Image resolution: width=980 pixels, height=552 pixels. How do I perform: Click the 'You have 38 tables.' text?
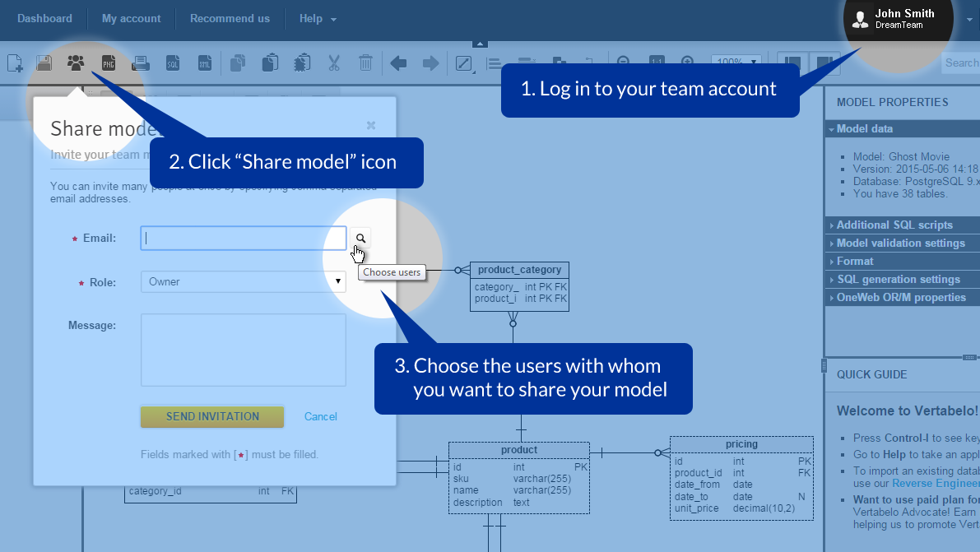coord(901,194)
